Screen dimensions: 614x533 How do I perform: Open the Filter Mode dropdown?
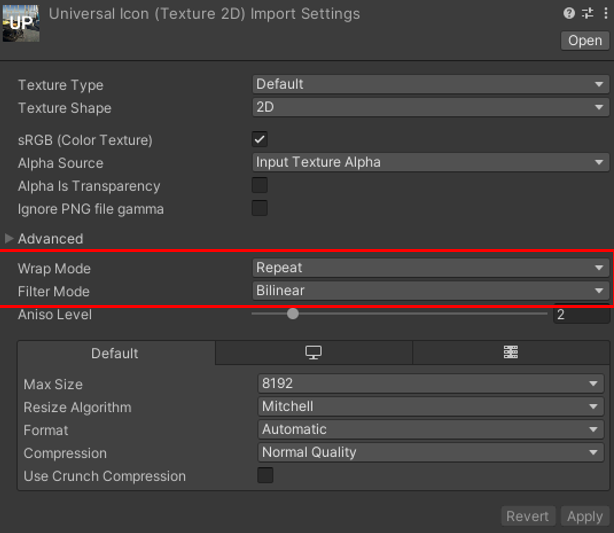pos(430,291)
